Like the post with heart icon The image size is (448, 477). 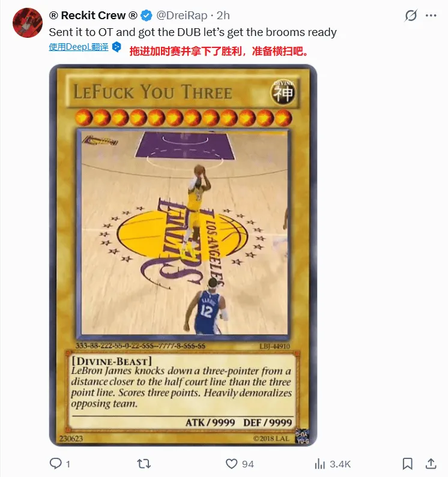coord(231,464)
